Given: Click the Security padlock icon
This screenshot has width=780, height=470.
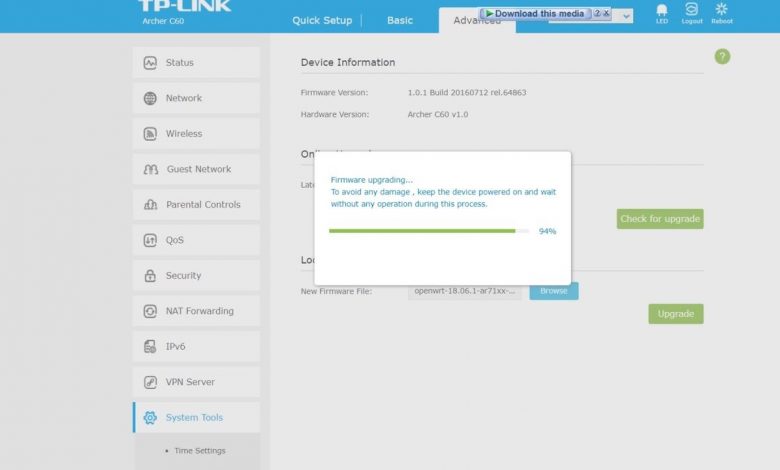Looking at the screenshot, I should [150, 276].
